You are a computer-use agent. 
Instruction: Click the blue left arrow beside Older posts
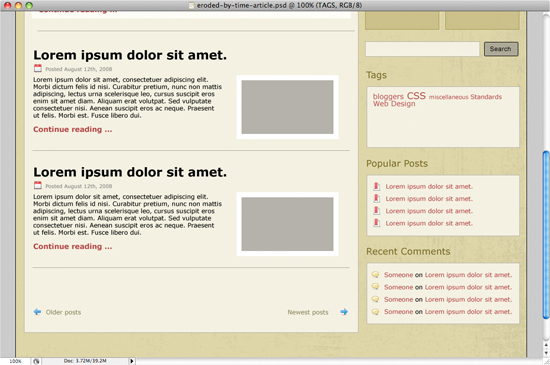37,312
